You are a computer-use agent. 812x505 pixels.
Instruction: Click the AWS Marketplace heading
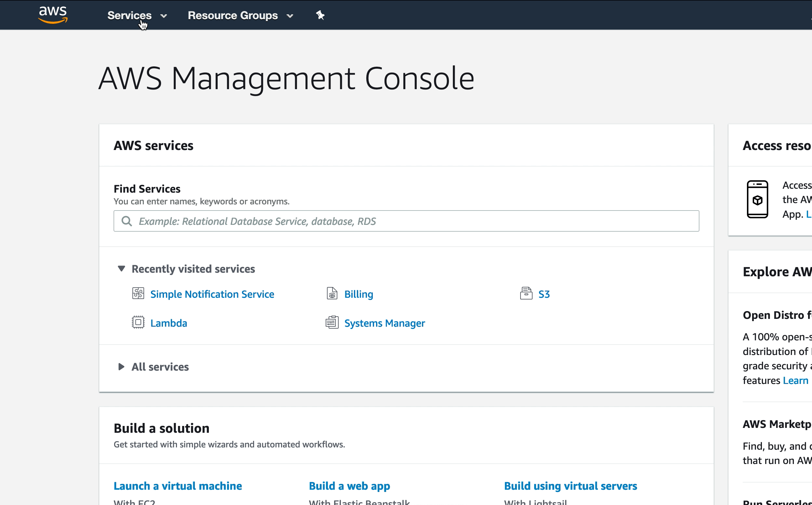[777, 424]
